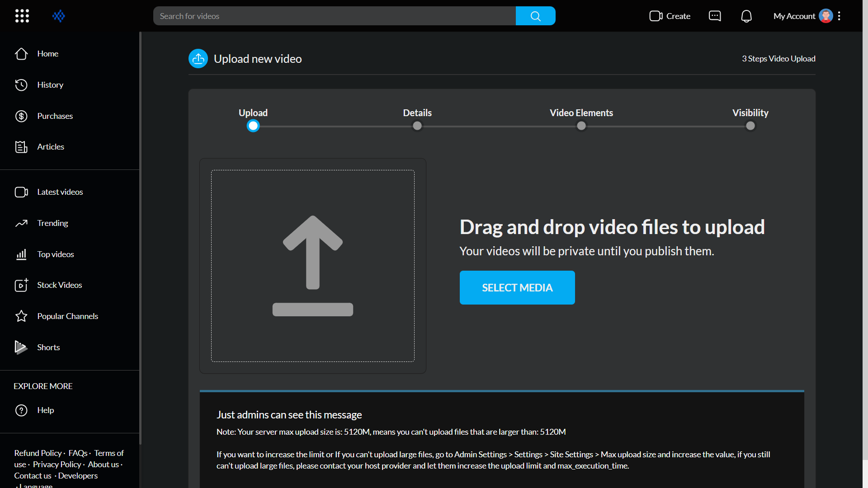Expand the My Account menu
The height and width of the screenshot is (488, 868).
pyautogui.click(x=794, y=16)
